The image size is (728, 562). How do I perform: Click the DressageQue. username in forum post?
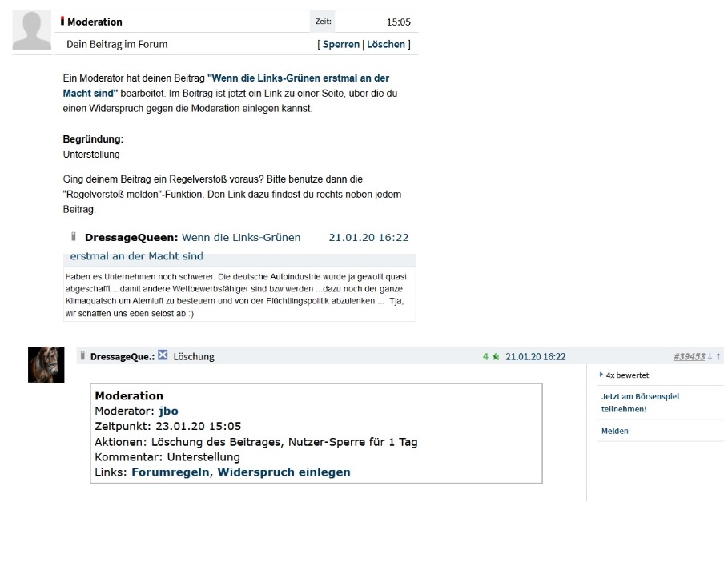[x=122, y=356]
